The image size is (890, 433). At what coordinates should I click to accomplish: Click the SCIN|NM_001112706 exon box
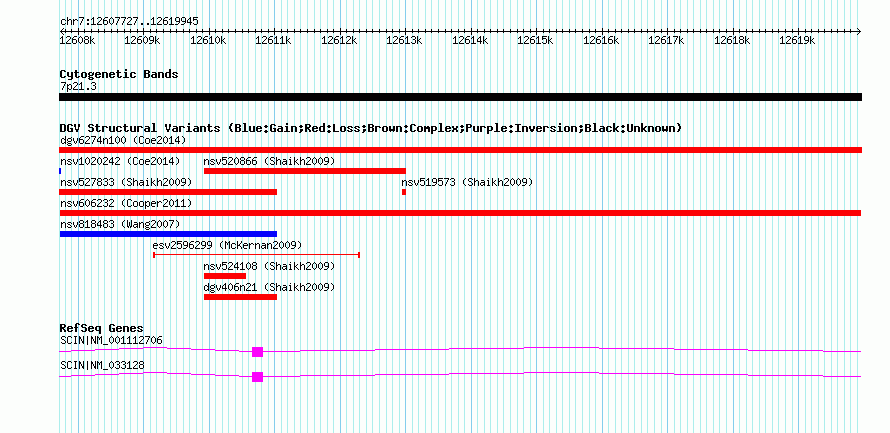click(x=258, y=352)
